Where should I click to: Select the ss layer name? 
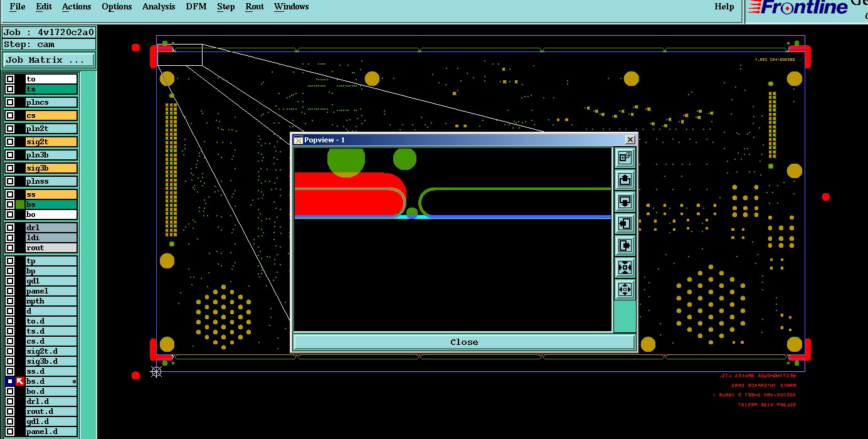pos(51,194)
